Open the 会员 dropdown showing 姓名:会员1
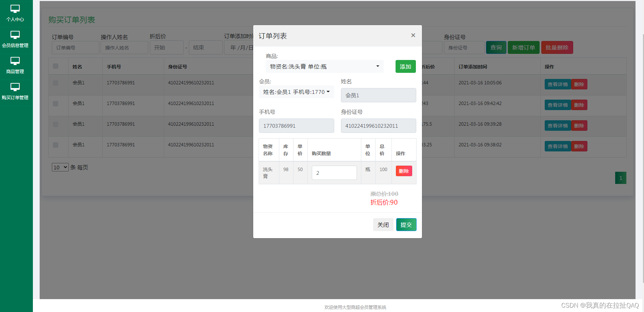This screenshot has width=644, height=312. pos(296,92)
